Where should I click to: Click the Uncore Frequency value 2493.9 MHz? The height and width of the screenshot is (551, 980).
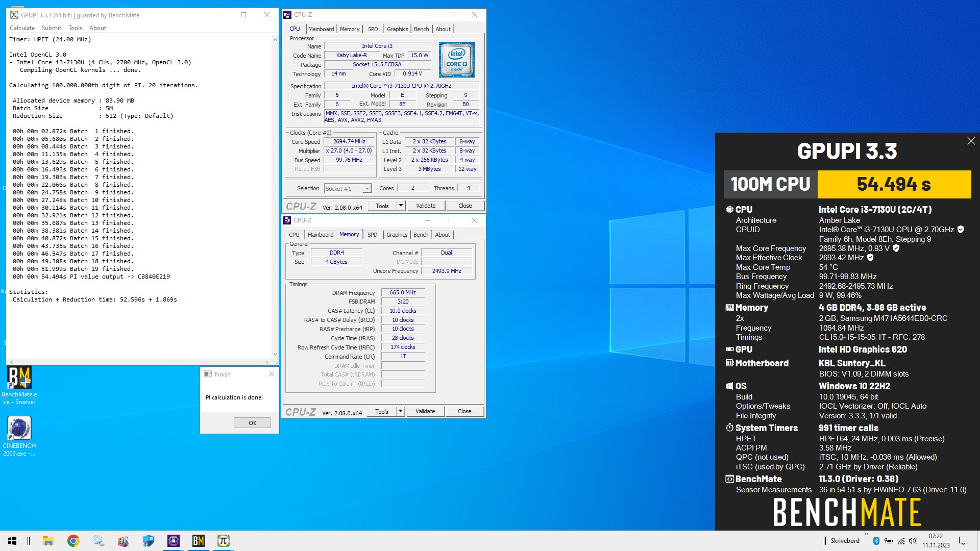pos(447,271)
